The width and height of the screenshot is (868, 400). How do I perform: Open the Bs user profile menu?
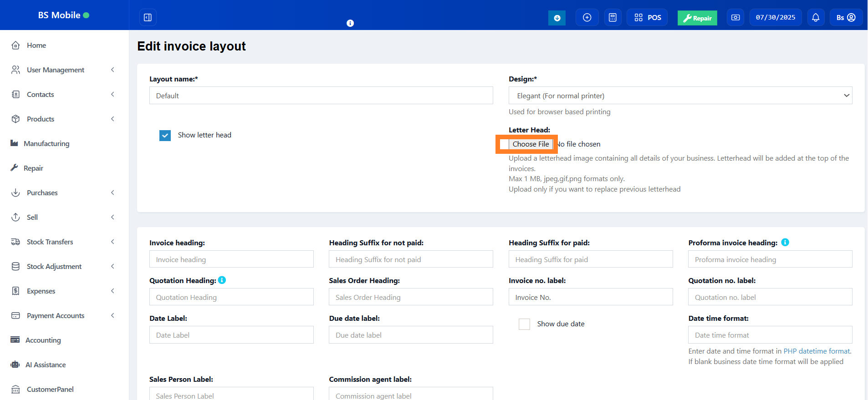tap(846, 18)
